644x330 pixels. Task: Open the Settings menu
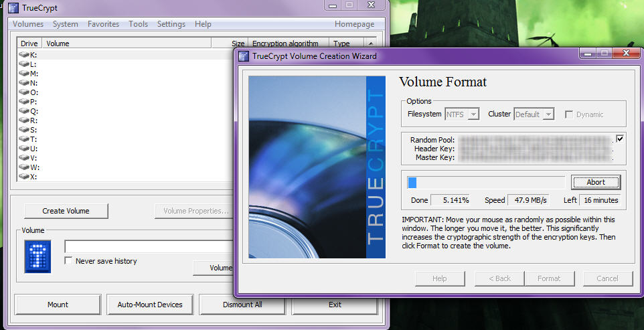coord(171,24)
